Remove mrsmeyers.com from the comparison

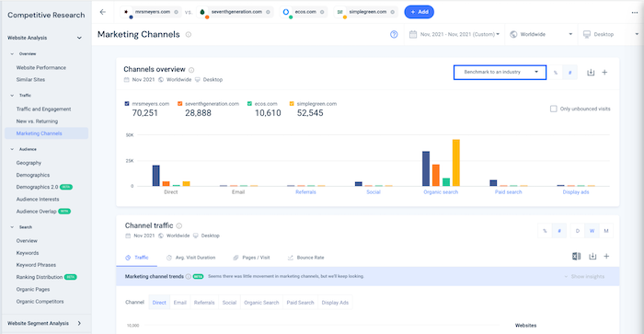pos(177,12)
